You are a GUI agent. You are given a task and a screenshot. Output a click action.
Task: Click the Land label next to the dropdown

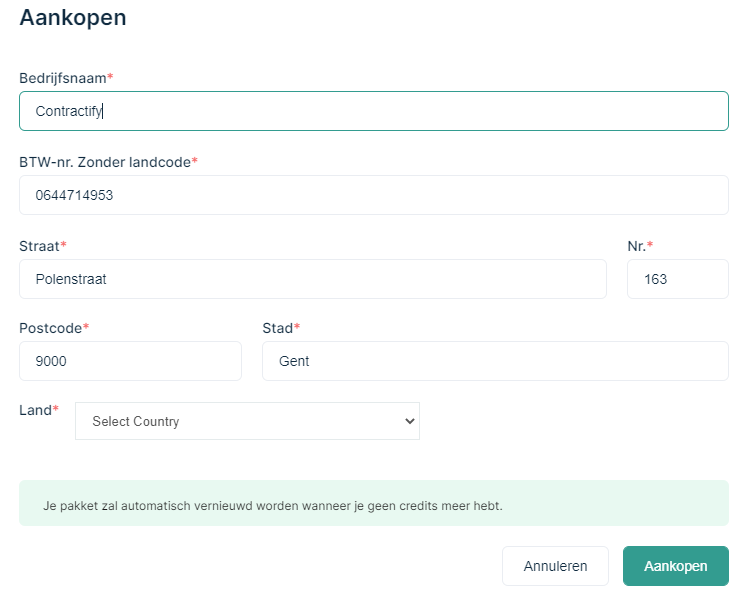tap(35, 410)
